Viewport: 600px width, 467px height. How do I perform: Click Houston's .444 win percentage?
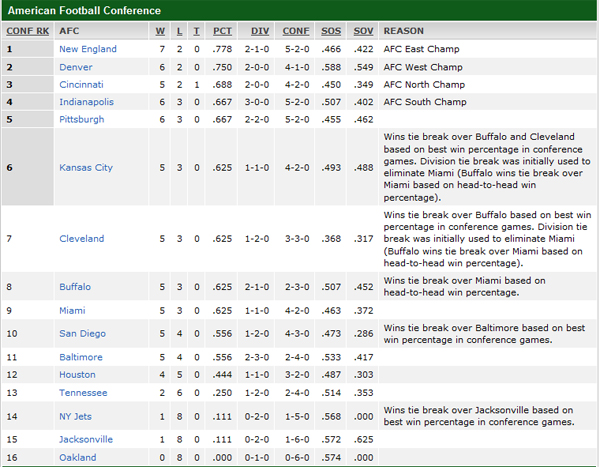tap(222, 374)
